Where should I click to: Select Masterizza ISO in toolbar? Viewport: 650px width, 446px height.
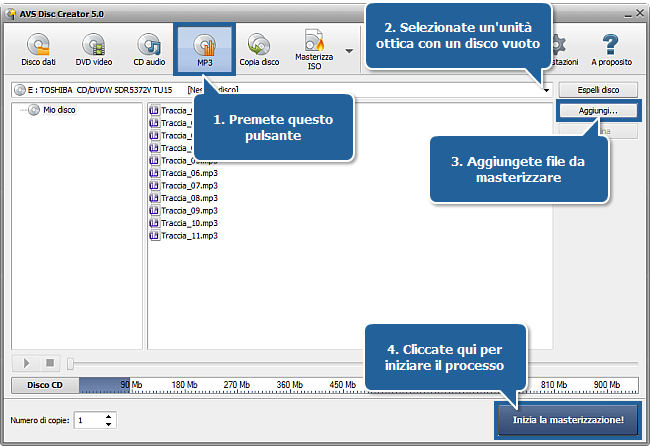tap(314, 50)
